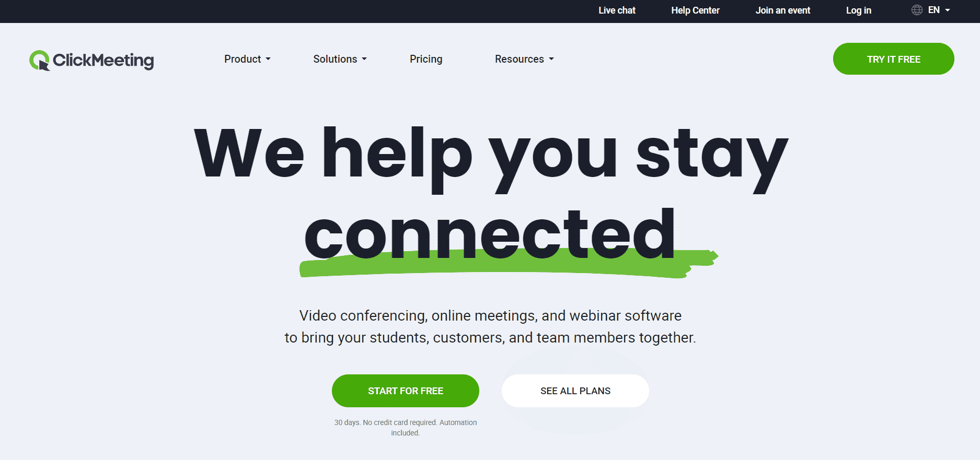Open the Product dropdown menu
Viewport: 980px width, 460px height.
pos(247,59)
